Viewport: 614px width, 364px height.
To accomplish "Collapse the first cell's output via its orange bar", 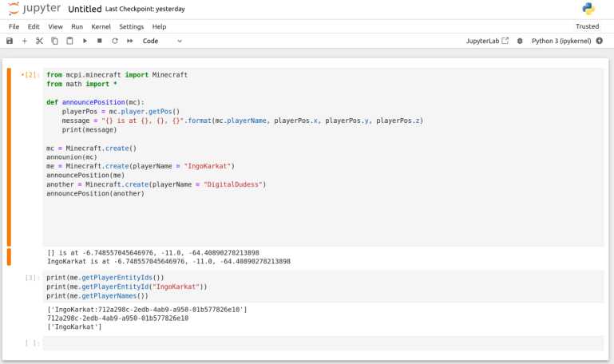I will 9,257.
